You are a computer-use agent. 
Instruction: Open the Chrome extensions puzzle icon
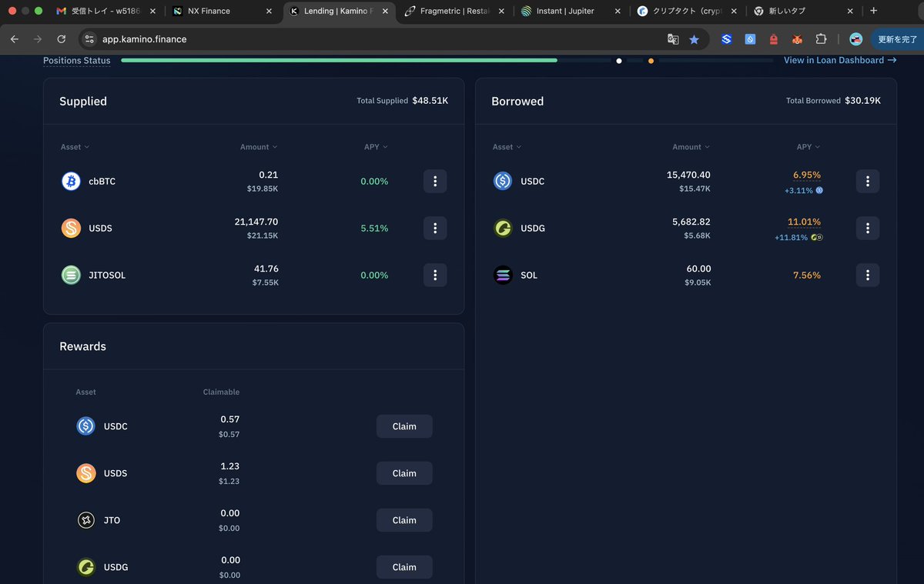[821, 39]
